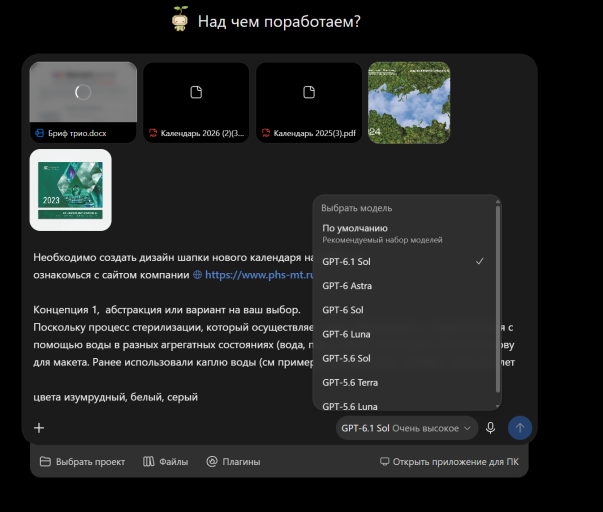Choose GPT-6 Sol model
Screen dimensions: 603x512
click(404, 310)
